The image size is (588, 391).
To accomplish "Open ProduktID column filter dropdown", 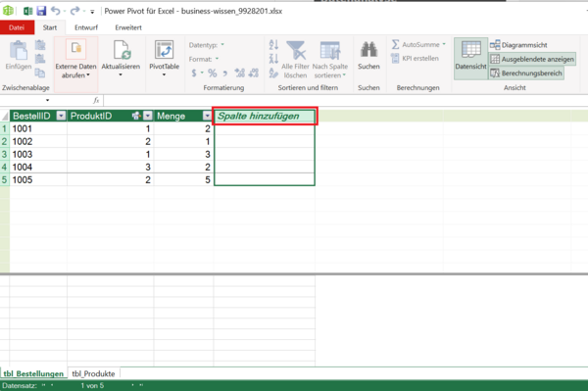I will [x=148, y=116].
